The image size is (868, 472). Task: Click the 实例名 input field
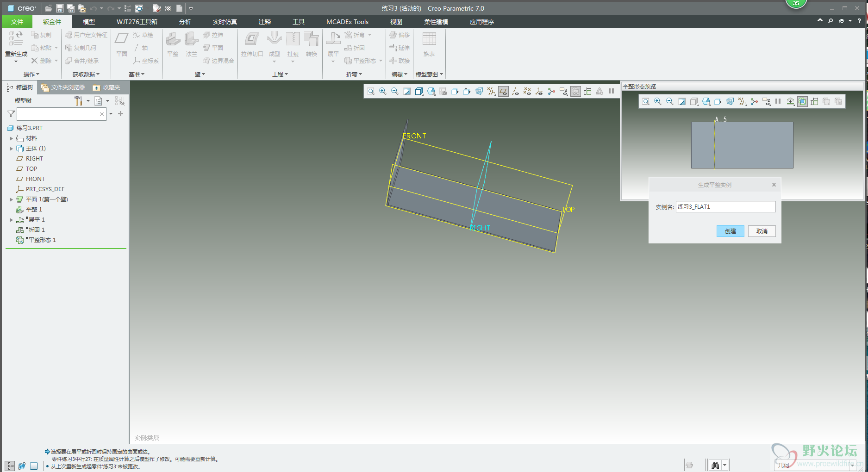[x=725, y=207]
